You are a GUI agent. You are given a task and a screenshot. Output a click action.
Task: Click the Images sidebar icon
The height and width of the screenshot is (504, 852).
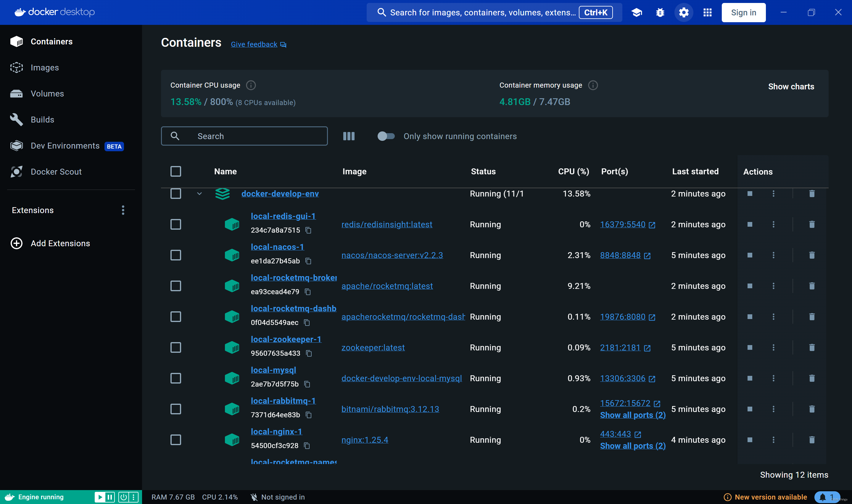pos(16,67)
